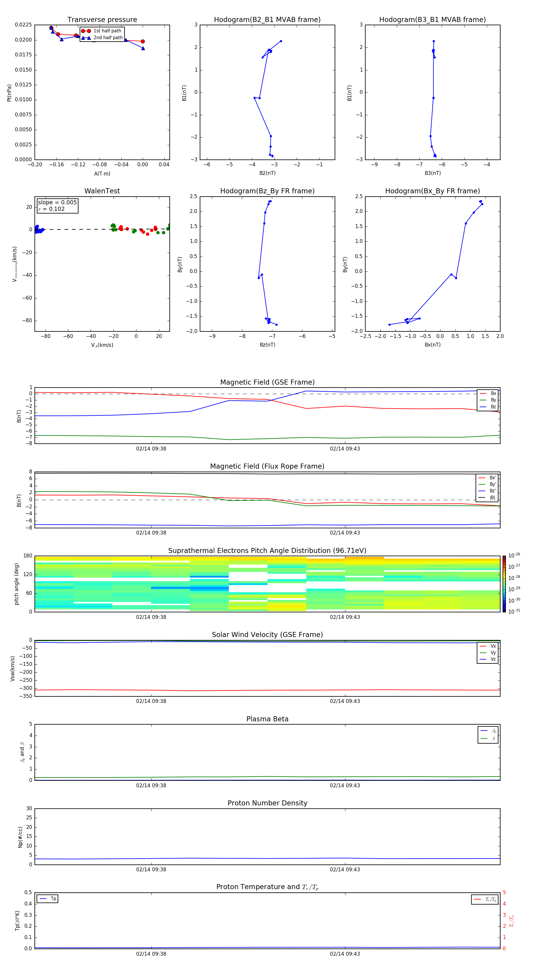Click the Vx legend entry
The image size is (535, 980).
click(x=488, y=647)
